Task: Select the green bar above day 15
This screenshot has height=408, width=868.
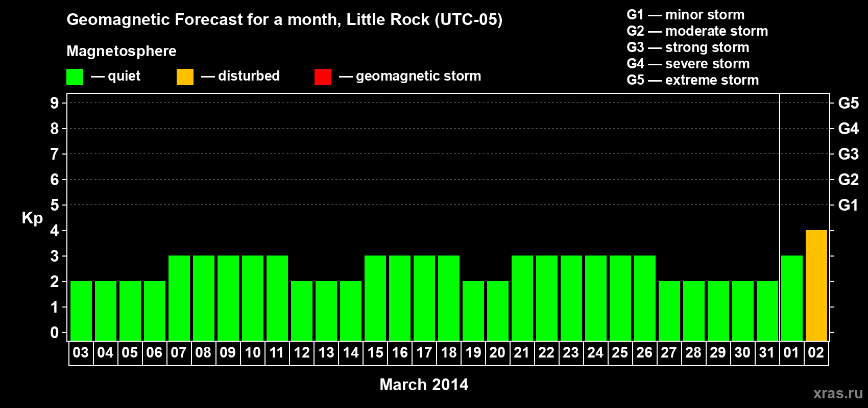Action: pyautogui.click(x=375, y=298)
